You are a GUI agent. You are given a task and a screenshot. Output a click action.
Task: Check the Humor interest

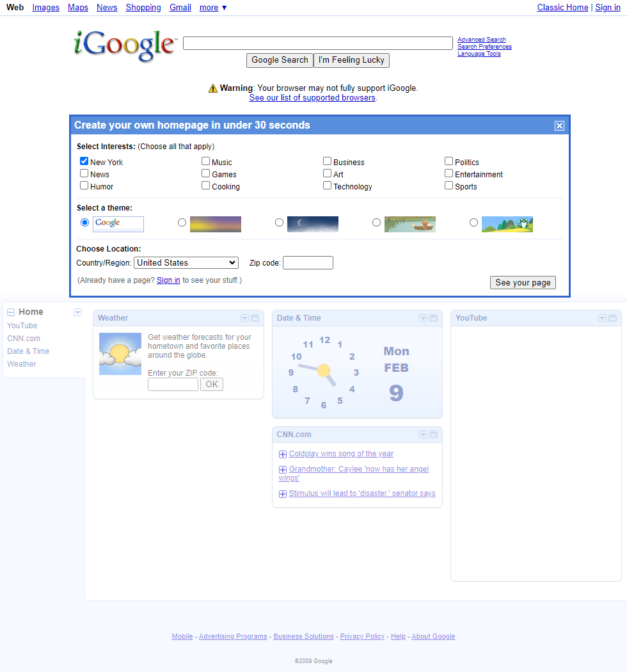click(x=84, y=185)
